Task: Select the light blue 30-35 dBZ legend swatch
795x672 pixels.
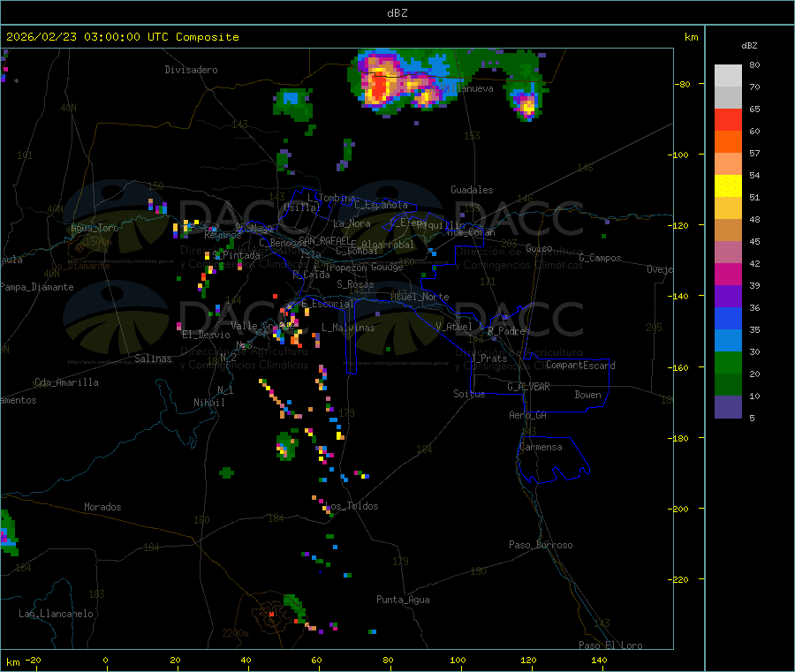Action: click(728, 341)
